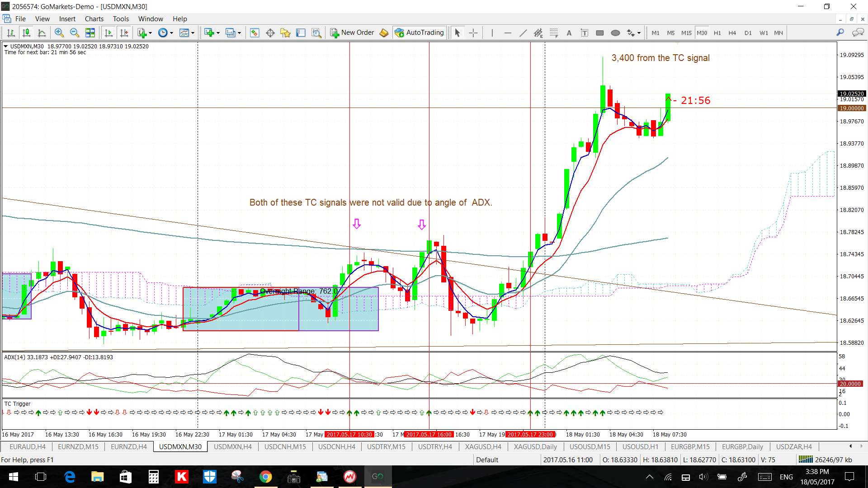Click the connection status 26246/97 kb
Screen dimensions: 868x488
click(x=826, y=460)
